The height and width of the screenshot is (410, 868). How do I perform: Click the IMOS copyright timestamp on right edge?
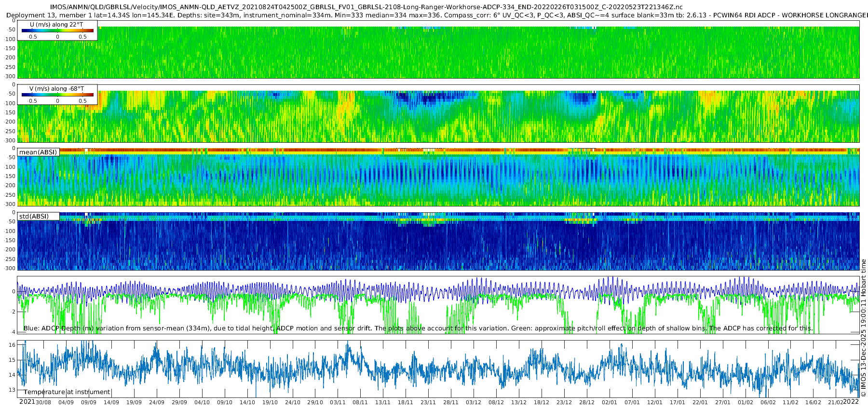pyautogui.click(x=864, y=328)
